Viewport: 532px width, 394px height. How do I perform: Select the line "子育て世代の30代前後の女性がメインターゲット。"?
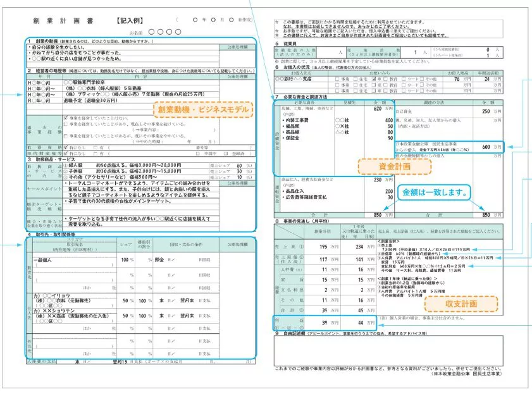pos(118,201)
